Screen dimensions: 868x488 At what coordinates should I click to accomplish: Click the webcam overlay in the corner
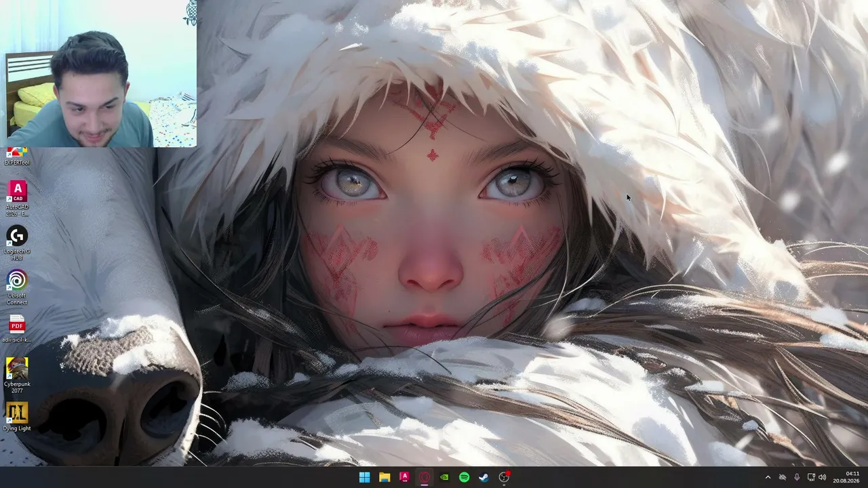tap(100, 73)
